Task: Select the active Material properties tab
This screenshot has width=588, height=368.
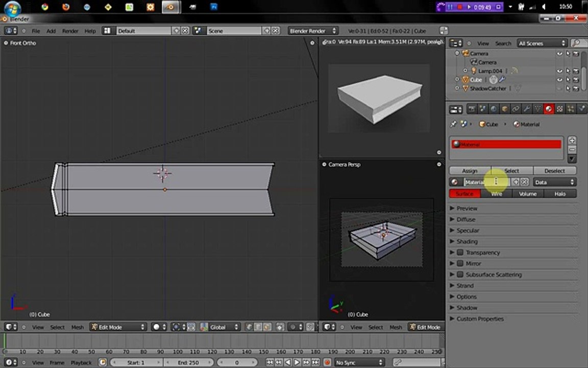Action: [549, 109]
